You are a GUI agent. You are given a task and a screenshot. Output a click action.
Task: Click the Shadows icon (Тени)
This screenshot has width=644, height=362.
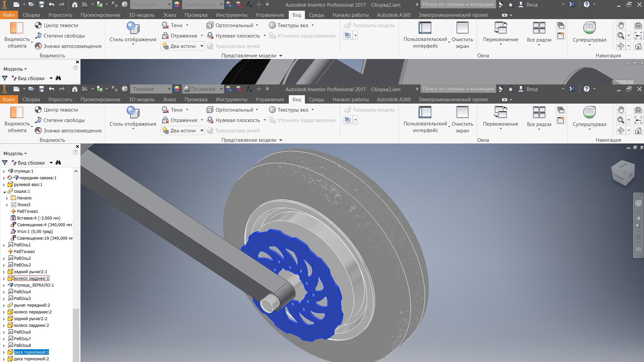click(x=165, y=110)
